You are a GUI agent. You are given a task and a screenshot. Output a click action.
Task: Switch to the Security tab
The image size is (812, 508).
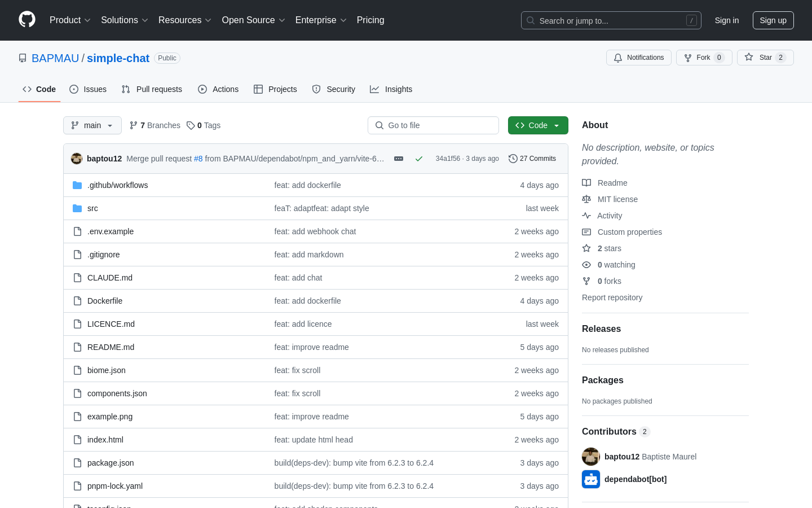click(x=334, y=89)
